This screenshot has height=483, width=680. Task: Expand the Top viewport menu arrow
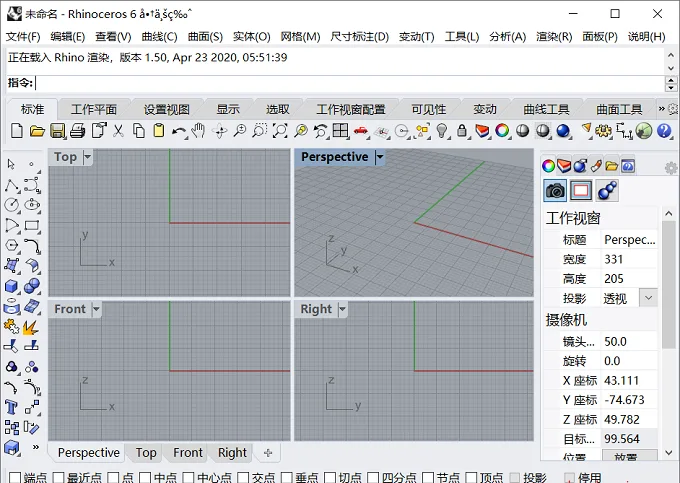click(x=88, y=157)
